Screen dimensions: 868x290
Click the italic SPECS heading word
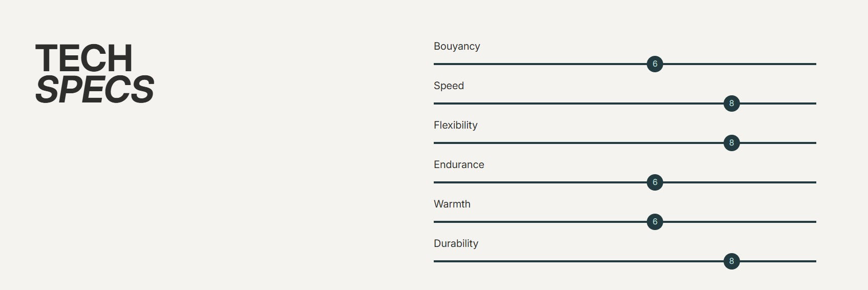95,90
